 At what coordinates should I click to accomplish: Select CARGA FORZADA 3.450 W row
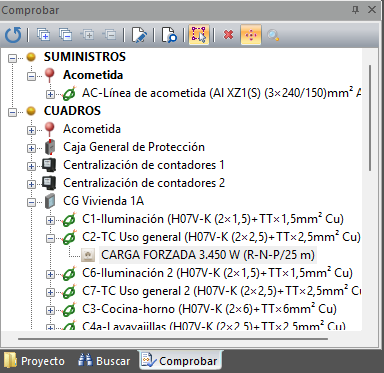pos(208,255)
